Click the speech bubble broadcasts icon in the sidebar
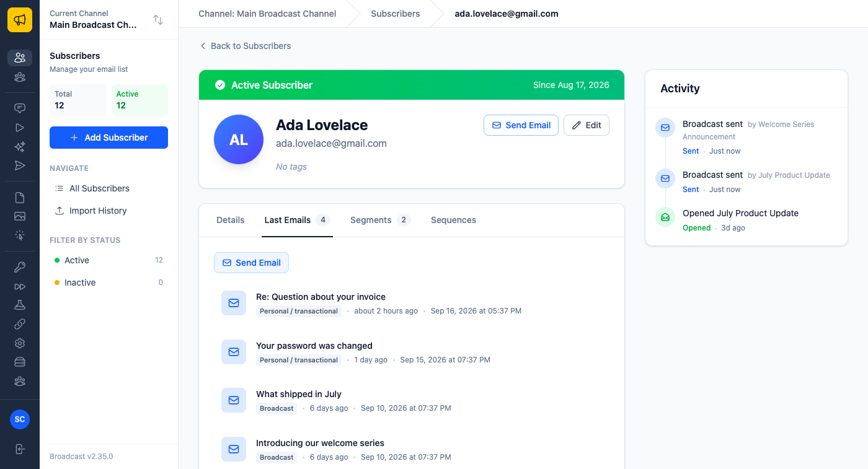Image resolution: width=868 pixels, height=469 pixels. click(x=20, y=108)
